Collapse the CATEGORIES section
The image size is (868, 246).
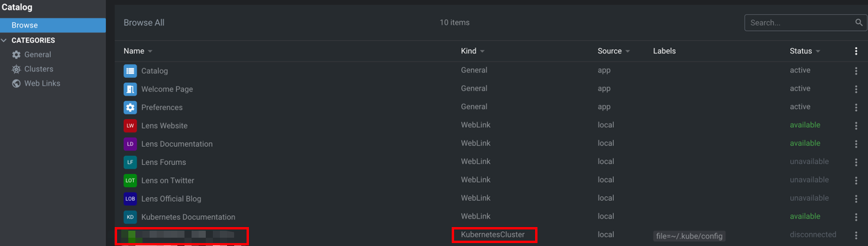5,40
